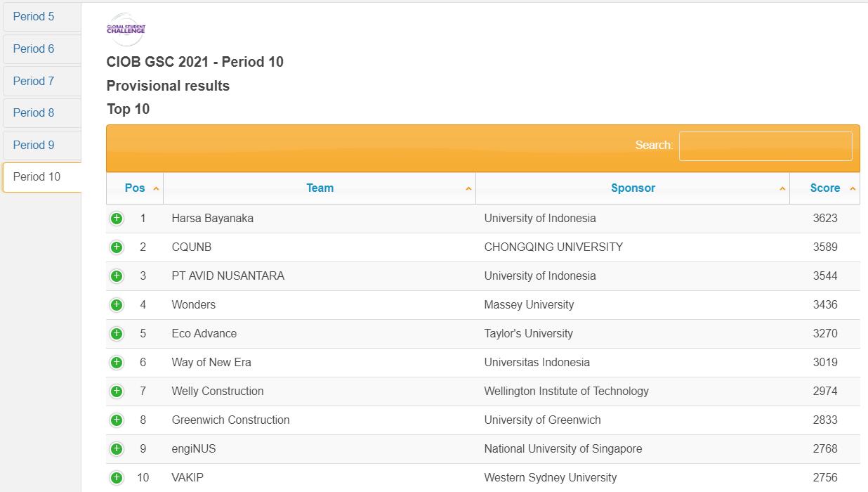Click sponsor National University of Singapore

pos(563,449)
